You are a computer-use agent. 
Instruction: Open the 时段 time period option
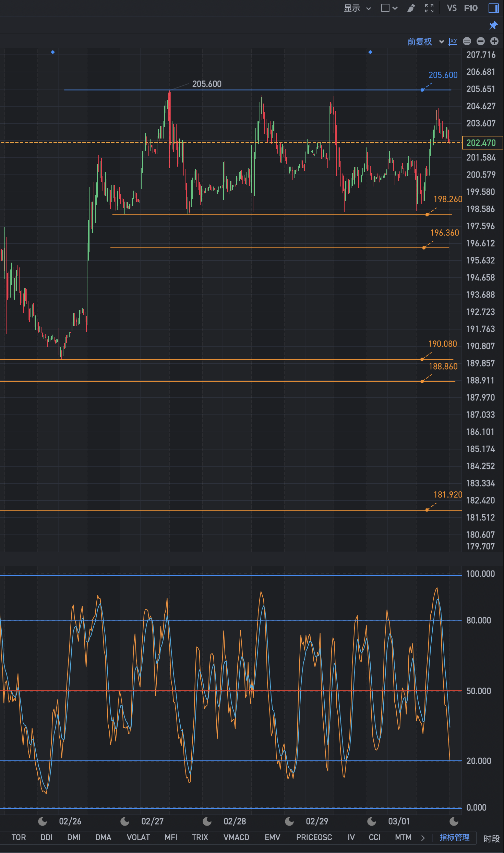tap(491, 839)
